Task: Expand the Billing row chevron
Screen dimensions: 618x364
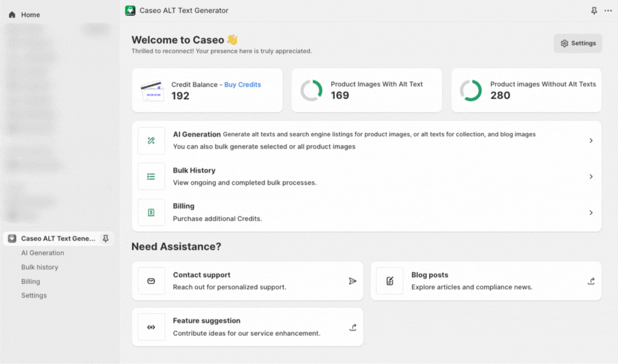Action: tap(591, 212)
